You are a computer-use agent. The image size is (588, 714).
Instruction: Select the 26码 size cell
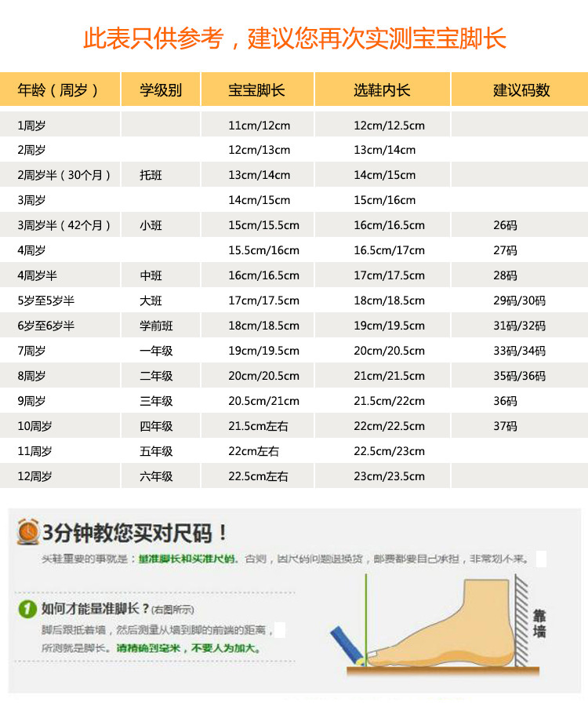[x=505, y=225]
